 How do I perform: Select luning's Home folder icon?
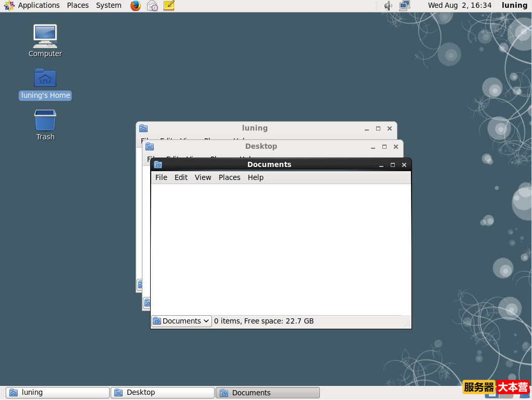click(45, 79)
